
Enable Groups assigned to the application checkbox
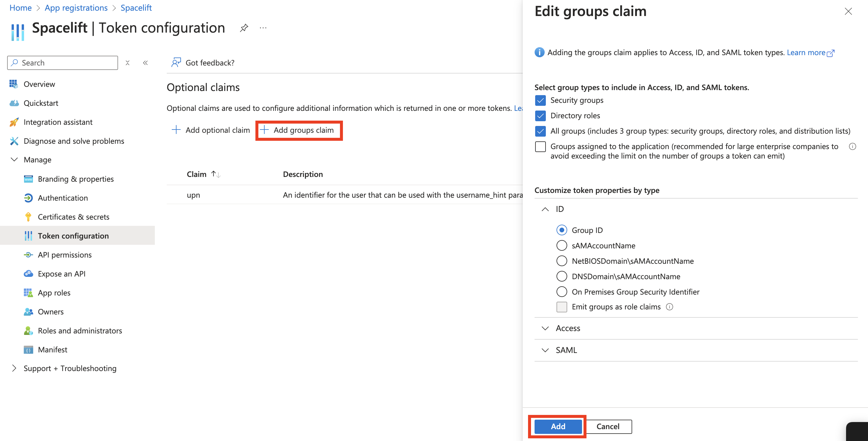coord(540,147)
